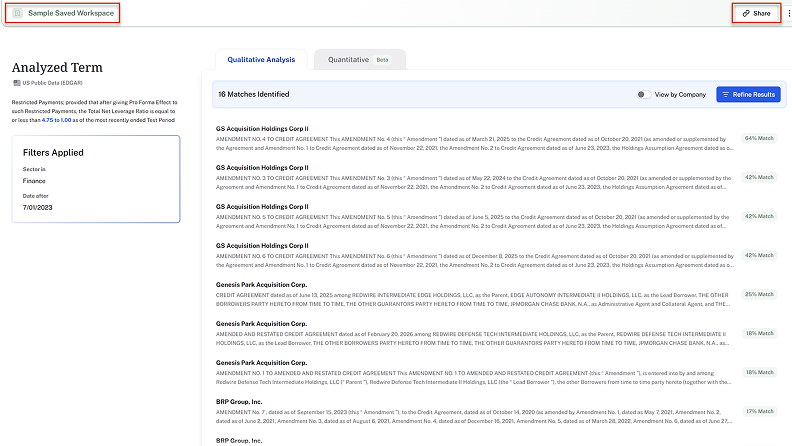Open the Genesis Park June 13, 2025 credit agreement
792x446 pixels.
point(475,294)
